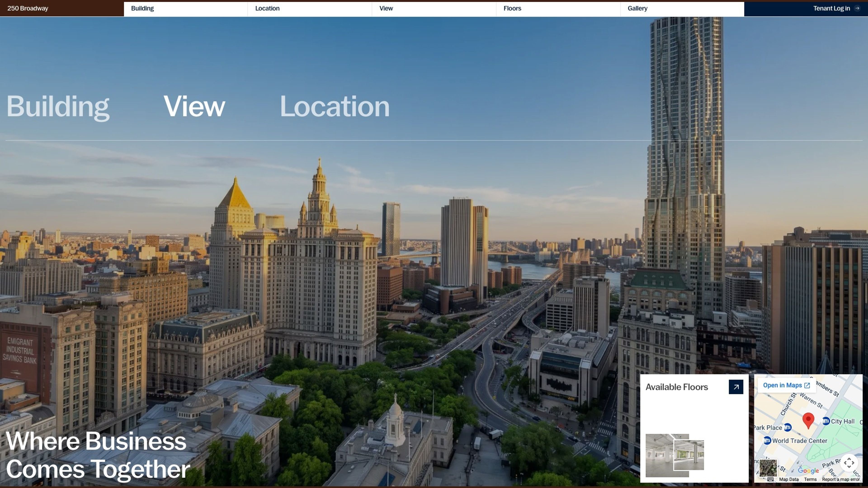The width and height of the screenshot is (868, 488).
Task: Select the large Location hero tab
Action: pyautogui.click(x=335, y=106)
